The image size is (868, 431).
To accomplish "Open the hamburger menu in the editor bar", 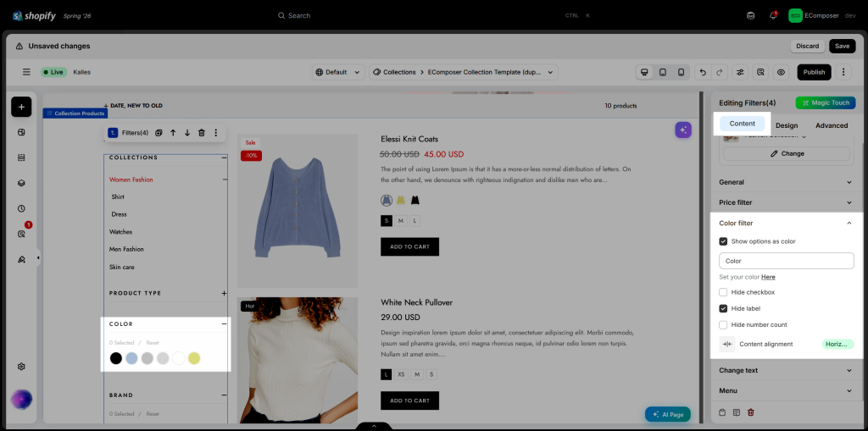I will tap(26, 72).
